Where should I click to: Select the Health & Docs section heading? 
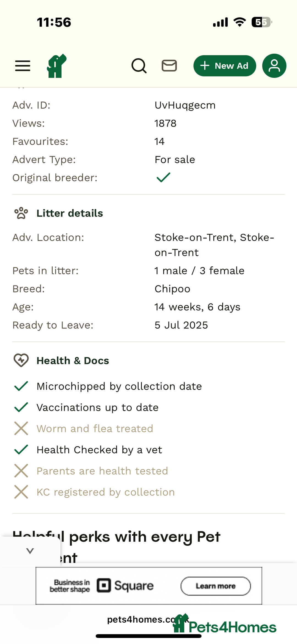click(73, 361)
